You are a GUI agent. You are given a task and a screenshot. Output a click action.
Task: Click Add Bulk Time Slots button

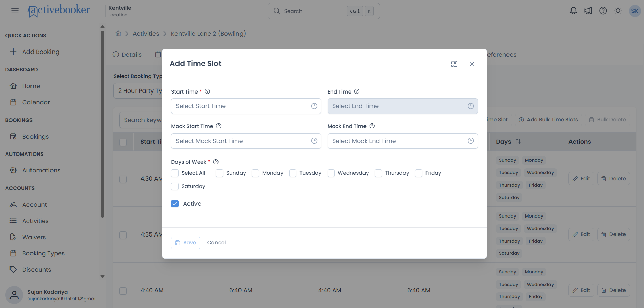tap(548, 120)
